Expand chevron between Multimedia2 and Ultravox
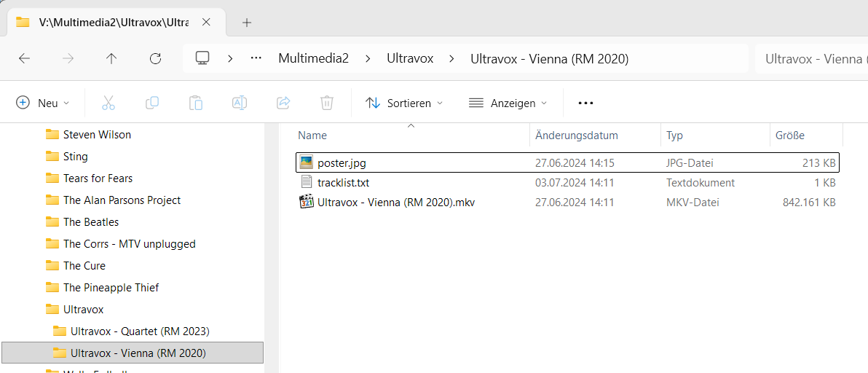This screenshot has height=373, width=868. tap(368, 59)
